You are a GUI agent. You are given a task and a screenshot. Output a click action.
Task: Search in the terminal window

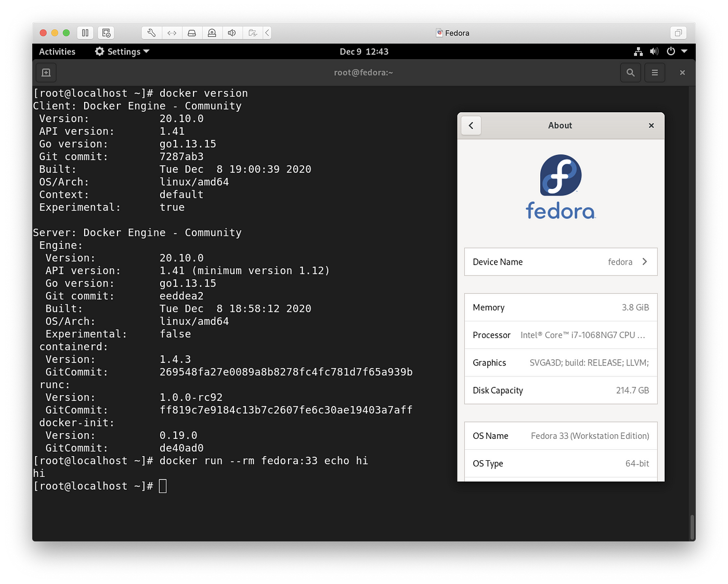(631, 73)
